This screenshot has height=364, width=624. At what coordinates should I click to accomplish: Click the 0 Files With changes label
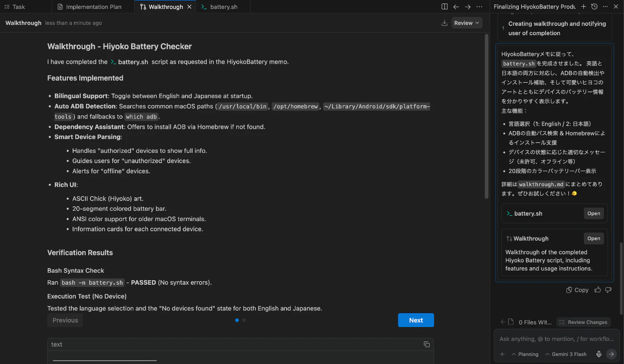[x=535, y=322]
